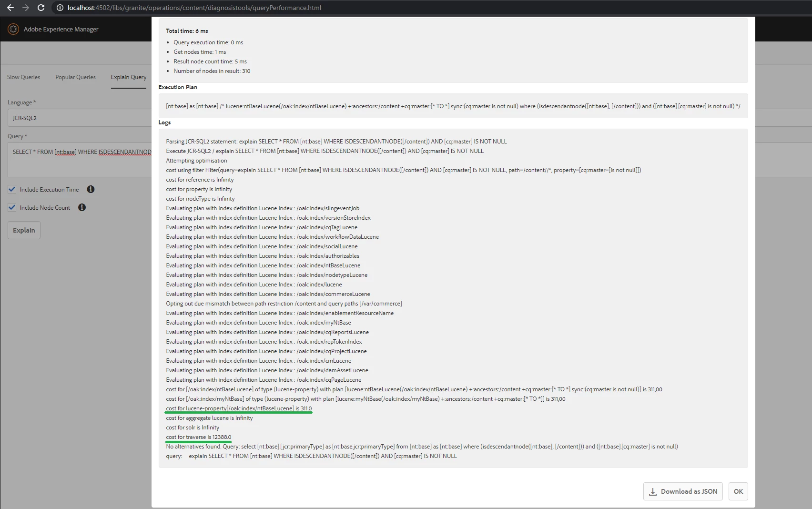Click log line for /oak:index/socialLucene
812x509 pixels.
click(262, 246)
